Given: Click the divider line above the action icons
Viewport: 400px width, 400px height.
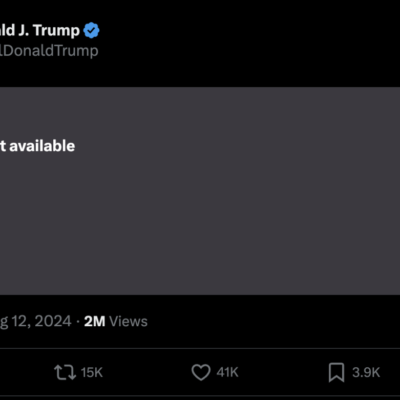Looking at the screenshot, I should click(200, 349).
